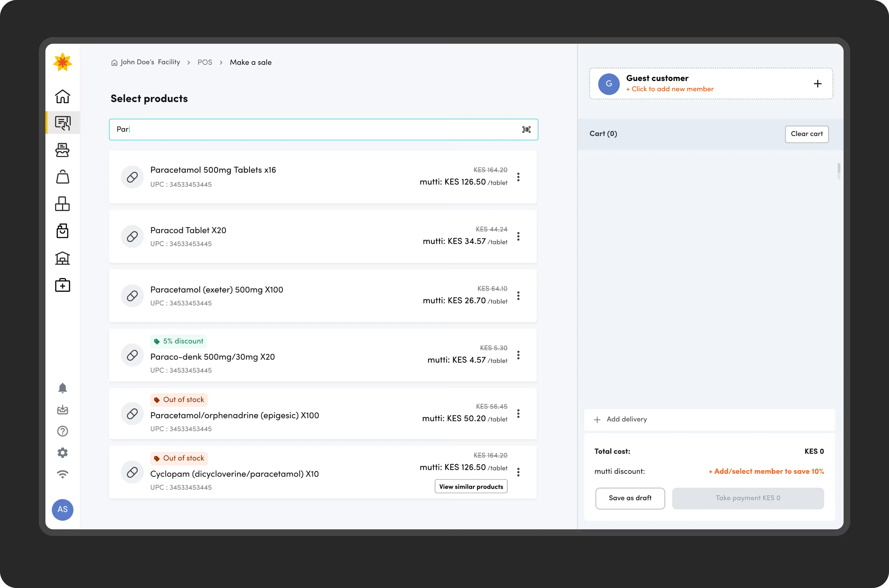This screenshot has height=588, width=889.
Task: Open more options for Paracetamol 500mg Tablets x16
Action: (518, 177)
